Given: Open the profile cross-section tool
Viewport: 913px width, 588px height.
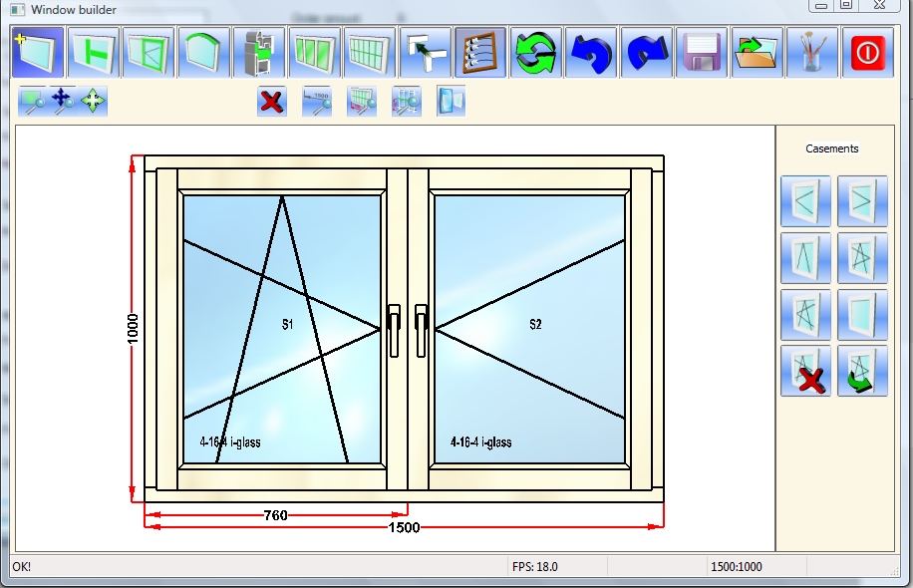Looking at the screenshot, I should [259, 53].
